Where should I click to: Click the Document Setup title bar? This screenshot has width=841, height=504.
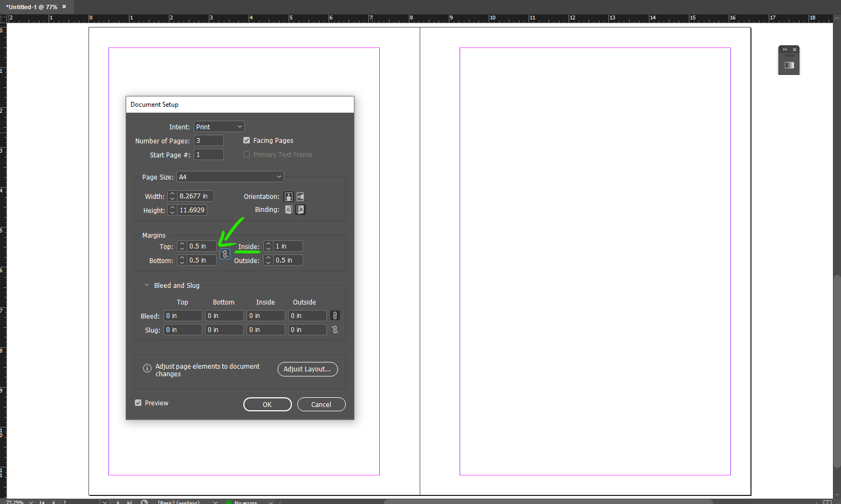pyautogui.click(x=240, y=105)
